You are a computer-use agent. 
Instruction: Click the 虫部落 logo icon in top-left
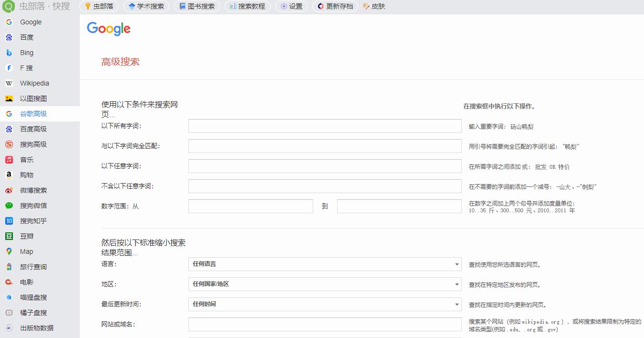(x=9, y=7)
